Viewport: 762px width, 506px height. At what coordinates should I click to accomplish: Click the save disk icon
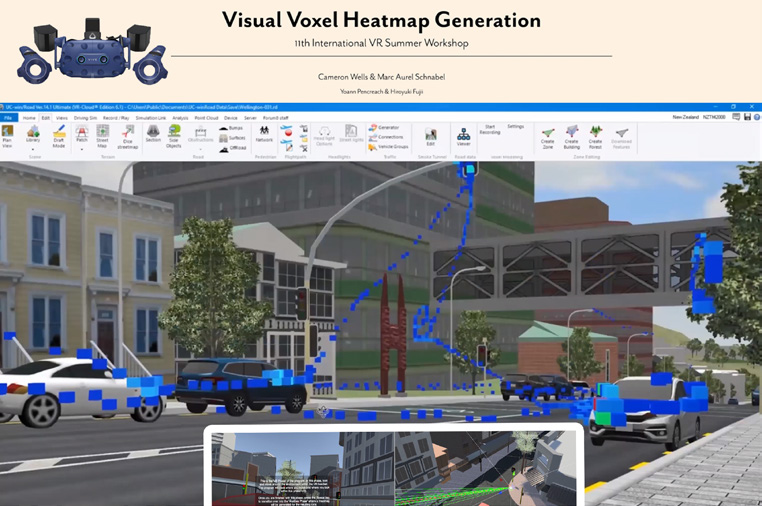point(747,117)
